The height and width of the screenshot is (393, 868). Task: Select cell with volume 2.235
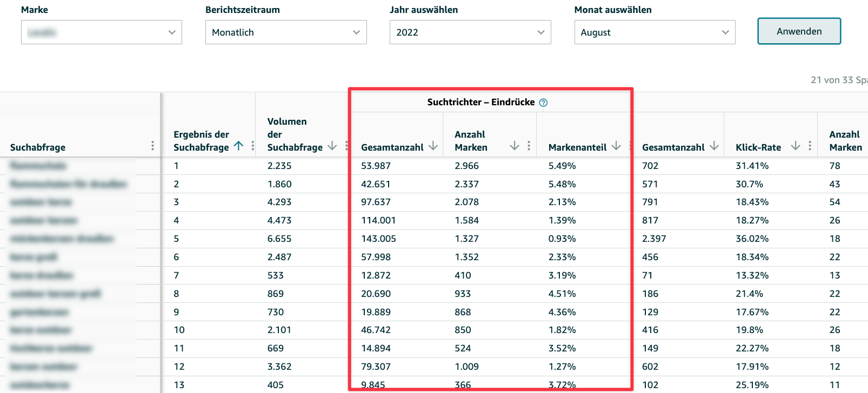pyautogui.click(x=279, y=166)
